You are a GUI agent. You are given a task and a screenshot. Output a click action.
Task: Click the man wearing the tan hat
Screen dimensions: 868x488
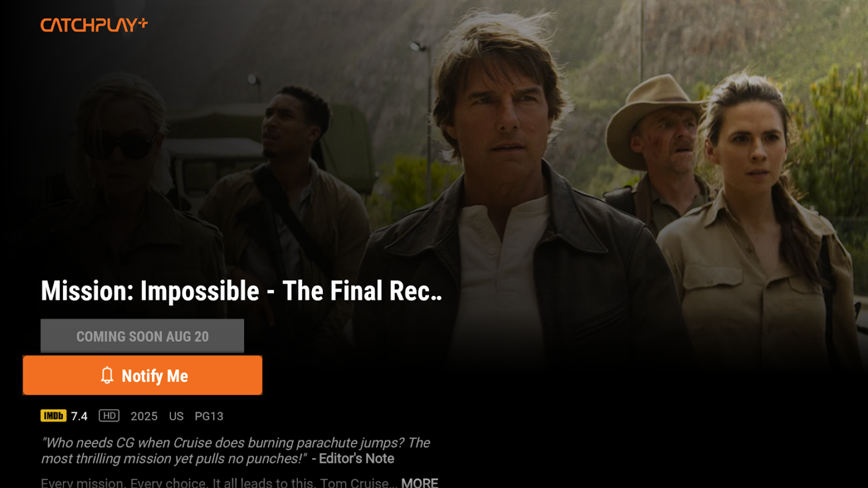pyautogui.click(x=656, y=152)
